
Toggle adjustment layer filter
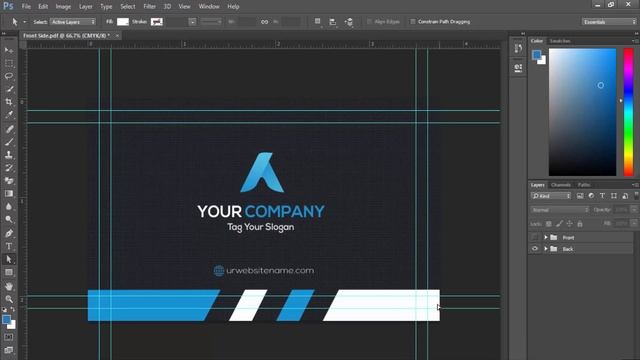pyautogui.click(x=591, y=196)
